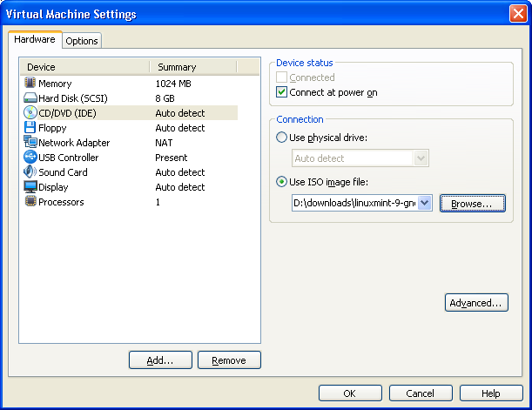Close the Virtual Machine Settings window

(x=518, y=14)
